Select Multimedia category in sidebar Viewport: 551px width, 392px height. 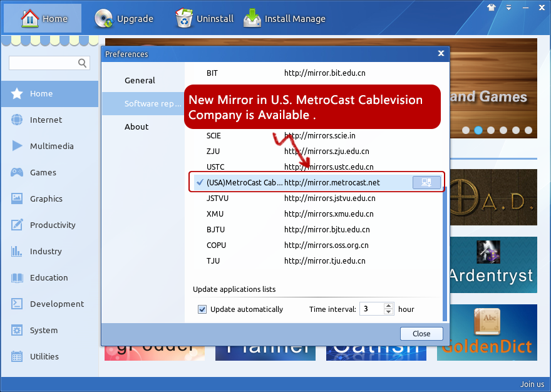tap(49, 147)
